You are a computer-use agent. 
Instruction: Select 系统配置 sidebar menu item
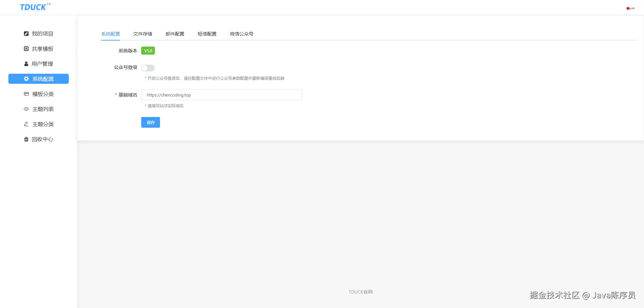coord(39,79)
